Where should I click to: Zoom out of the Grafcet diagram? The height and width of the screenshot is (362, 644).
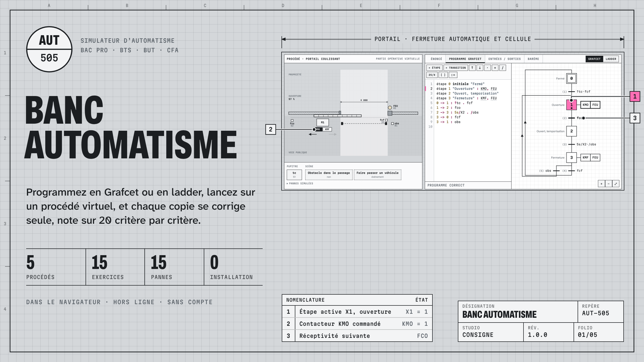coord(609,184)
